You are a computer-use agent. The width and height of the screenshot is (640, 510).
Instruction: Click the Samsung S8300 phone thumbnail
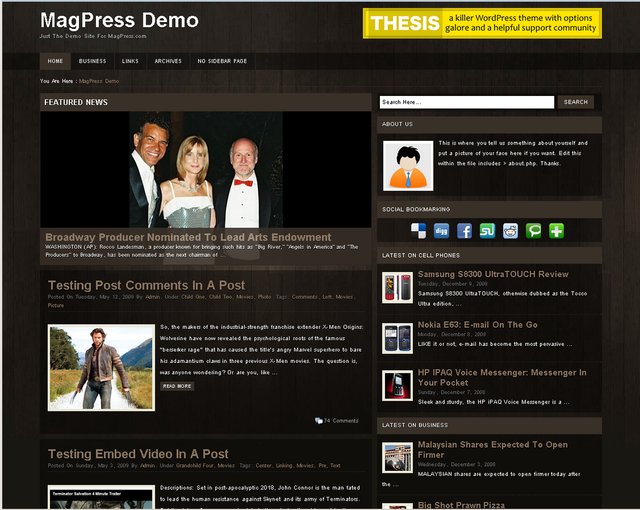point(397,288)
